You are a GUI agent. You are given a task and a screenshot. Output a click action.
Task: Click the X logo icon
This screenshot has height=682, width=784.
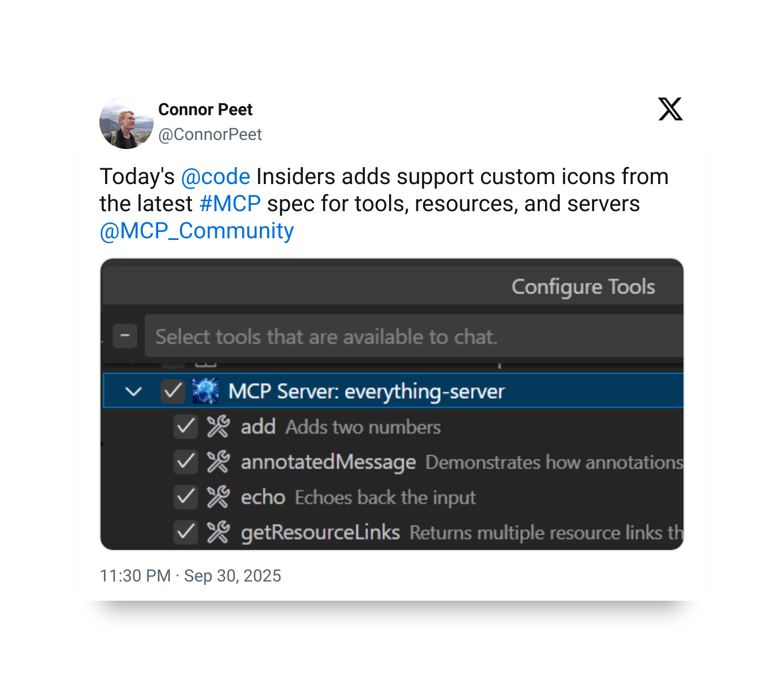[x=670, y=109]
